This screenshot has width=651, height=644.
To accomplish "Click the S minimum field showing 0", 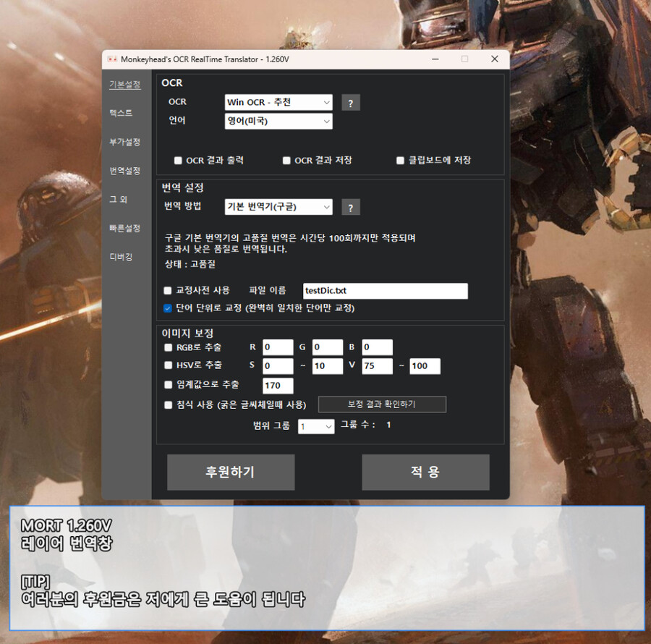I will tap(278, 366).
